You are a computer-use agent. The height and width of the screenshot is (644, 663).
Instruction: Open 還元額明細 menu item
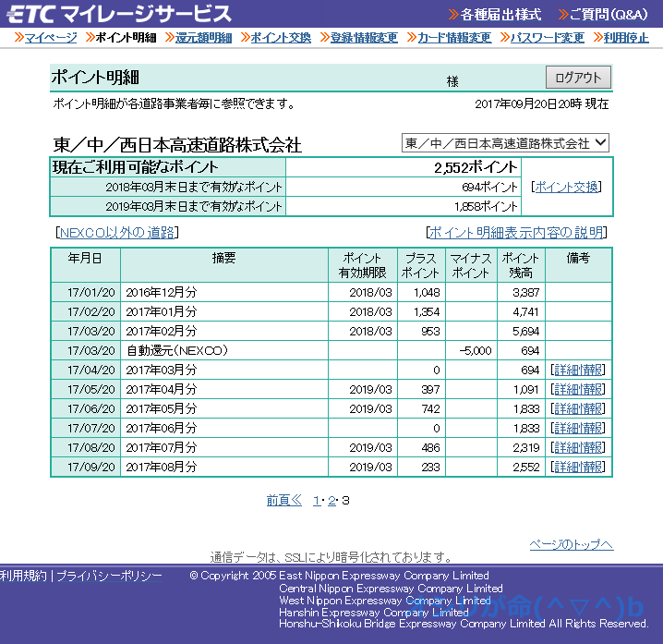click(x=203, y=38)
